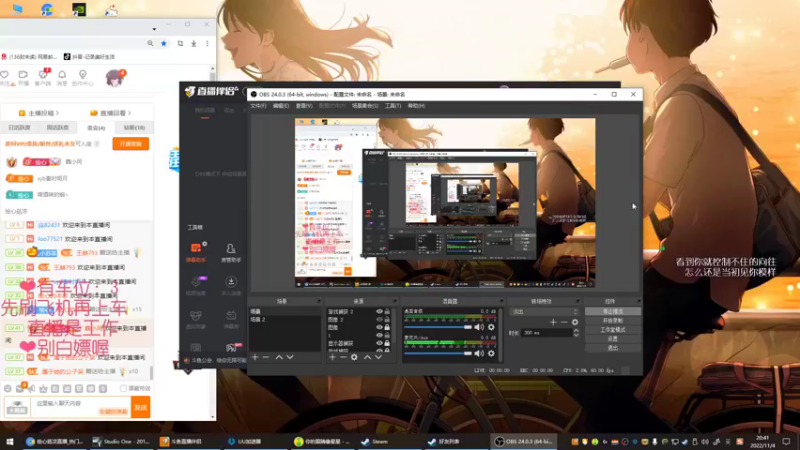
Task: Pop out the 来源 dock panel
Action: click(394, 301)
